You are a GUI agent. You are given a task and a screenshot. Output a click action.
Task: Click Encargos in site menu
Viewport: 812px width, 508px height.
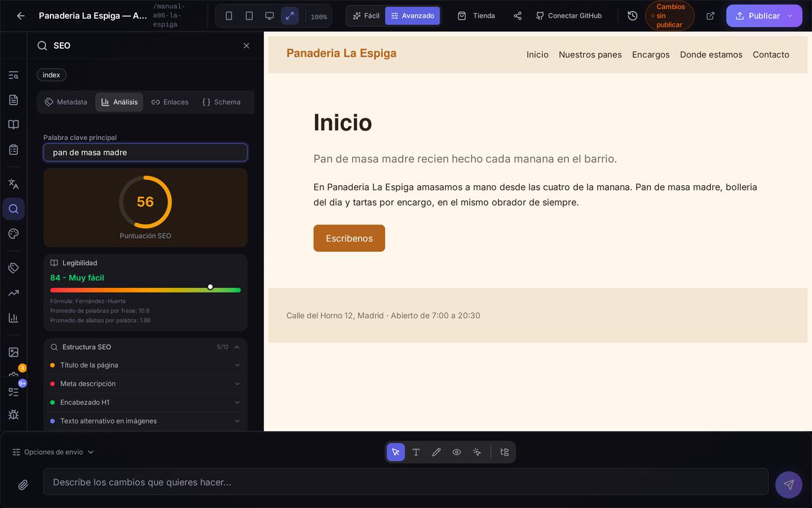[651, 55]
